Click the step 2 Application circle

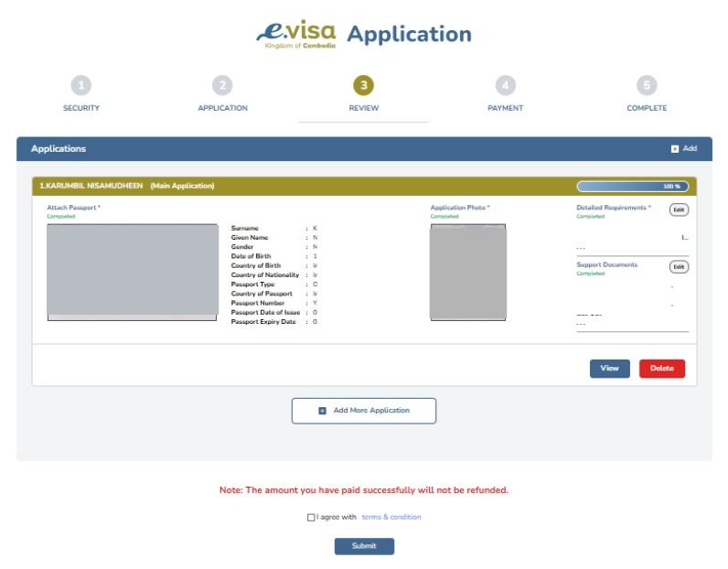222,86
